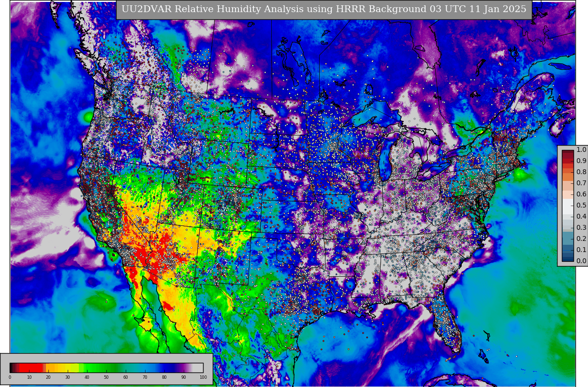
Task: Click the '0.0' label on right colorbar
Action: pyautogui.click(x=581, y=261)
